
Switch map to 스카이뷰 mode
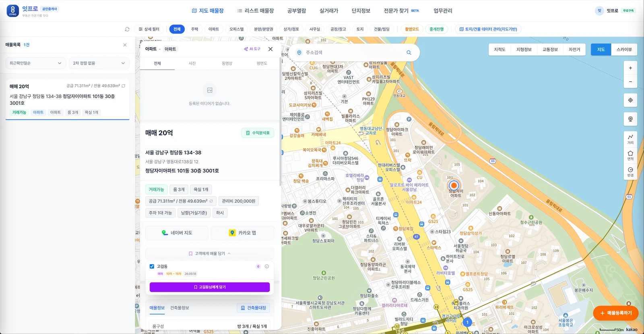click(624, 50)
